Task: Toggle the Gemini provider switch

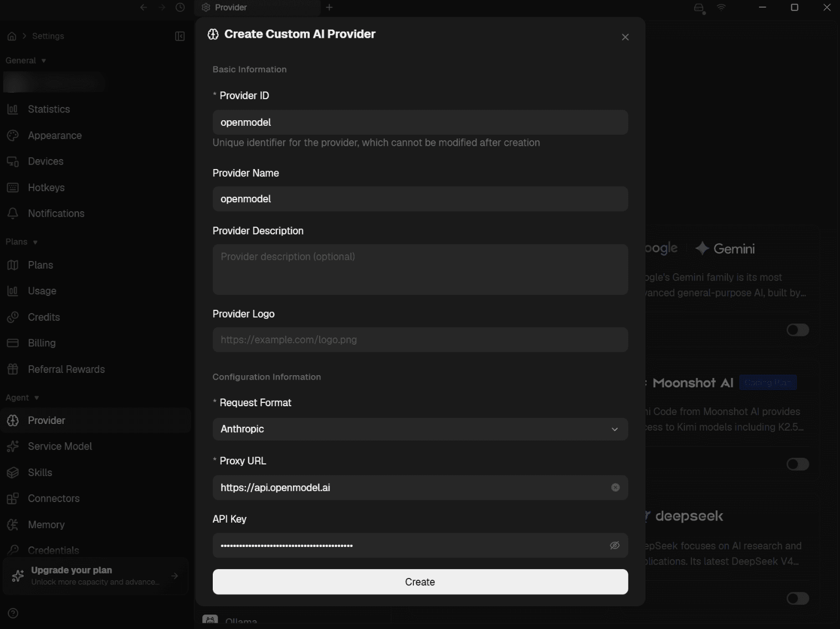Action: pyautogui.click(x=798, y=330)
